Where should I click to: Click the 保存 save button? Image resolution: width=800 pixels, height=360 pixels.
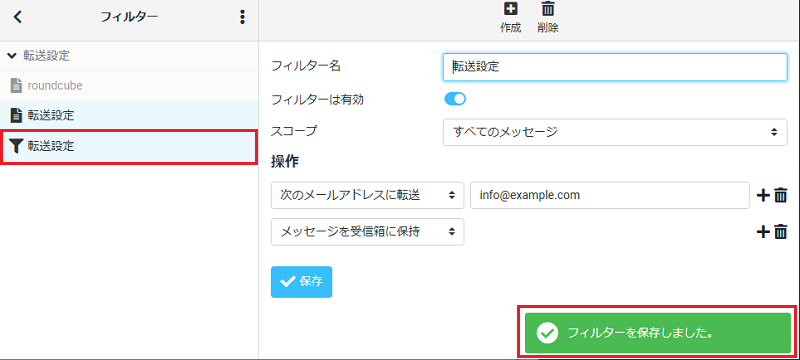302,281
